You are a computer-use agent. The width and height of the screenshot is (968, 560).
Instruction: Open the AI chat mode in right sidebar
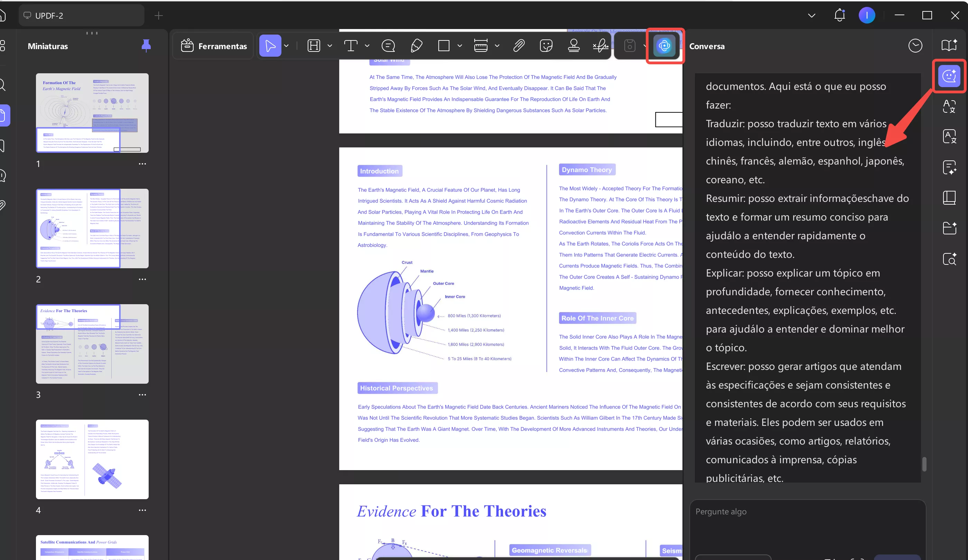click(949, 76)
